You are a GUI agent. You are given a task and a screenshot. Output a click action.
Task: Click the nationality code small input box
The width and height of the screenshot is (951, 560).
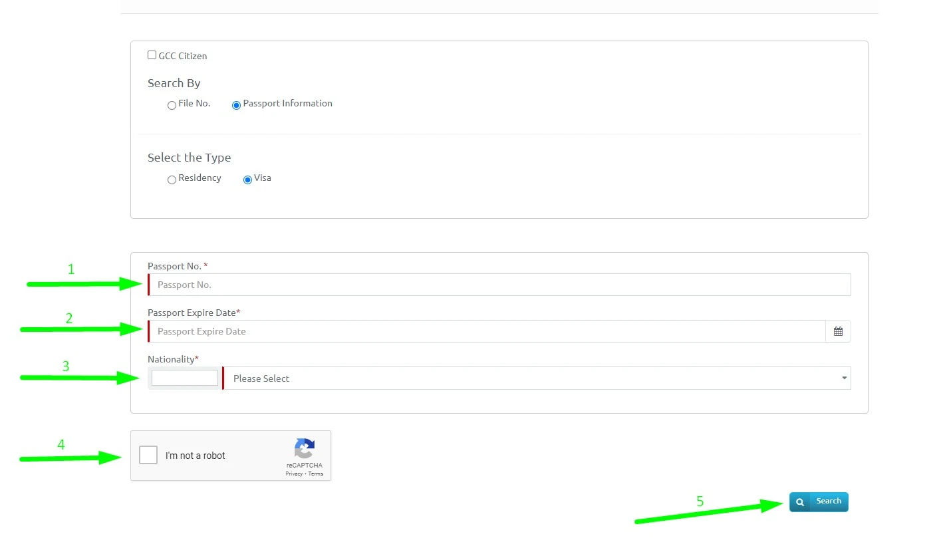tap(185, 378)
